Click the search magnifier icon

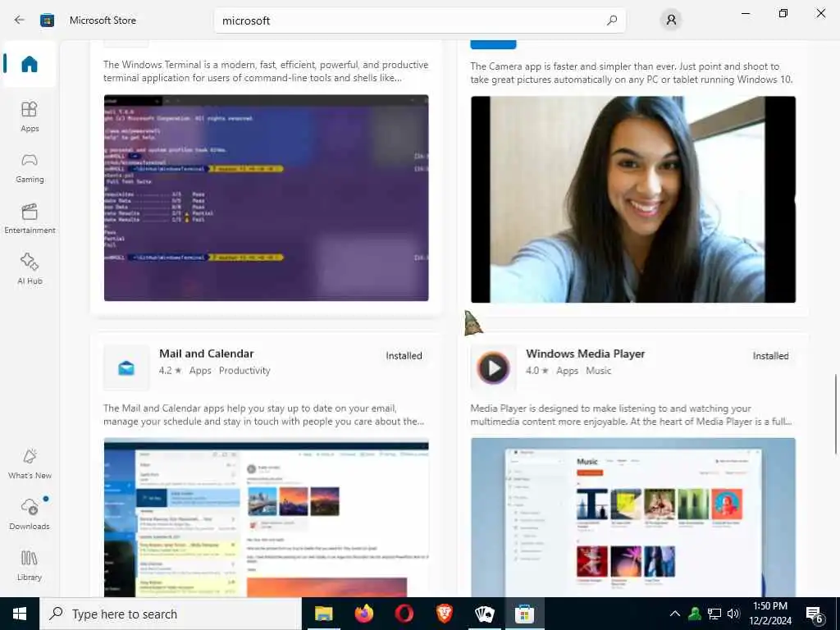tap(612, 21)
